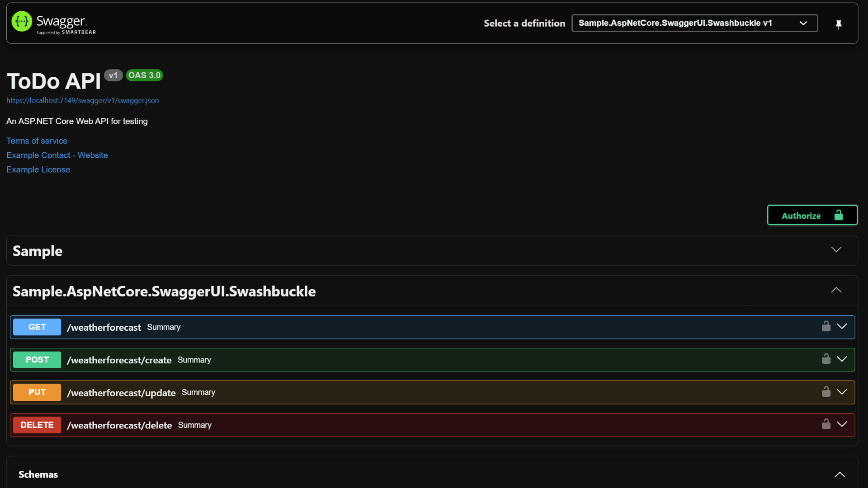
Task: Click the swagger.json URL input field
Action: pos(82,100)
